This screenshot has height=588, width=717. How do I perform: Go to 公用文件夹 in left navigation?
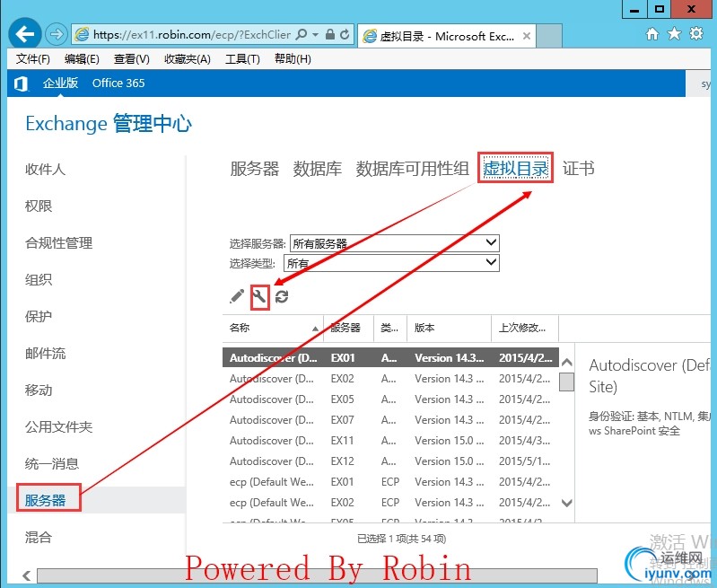pyautogui.click(x=58, y=427)
